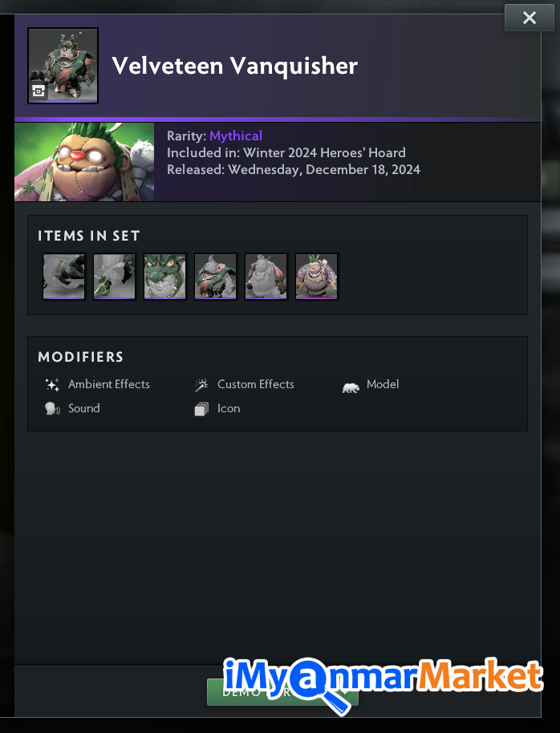Open the Velveteen Vanquisher set thumbnail

pyautogui.click(x=63, y=66)
